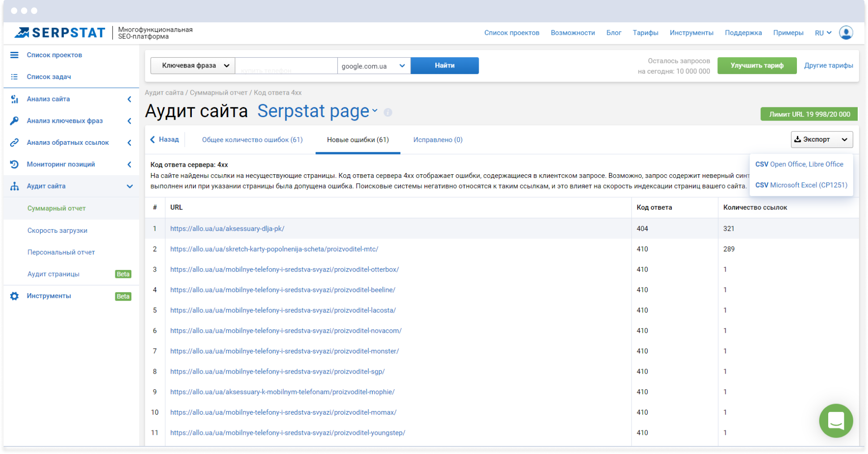The height and width of the screenshot is (454, 868).
Task: Choose CSV Open Office, Libre Office export
Action: 799,164
